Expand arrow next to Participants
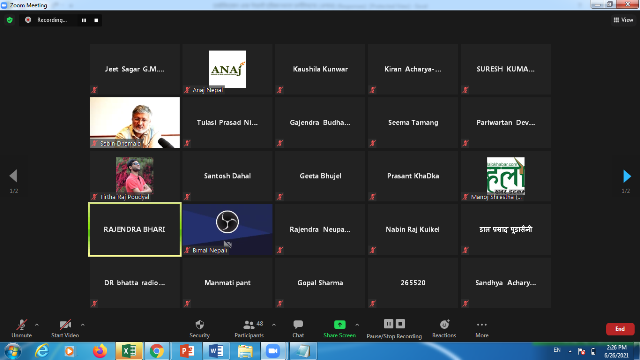Image resolution: width=640 pixels, height=360 pixels. click(x=274, y=325)
